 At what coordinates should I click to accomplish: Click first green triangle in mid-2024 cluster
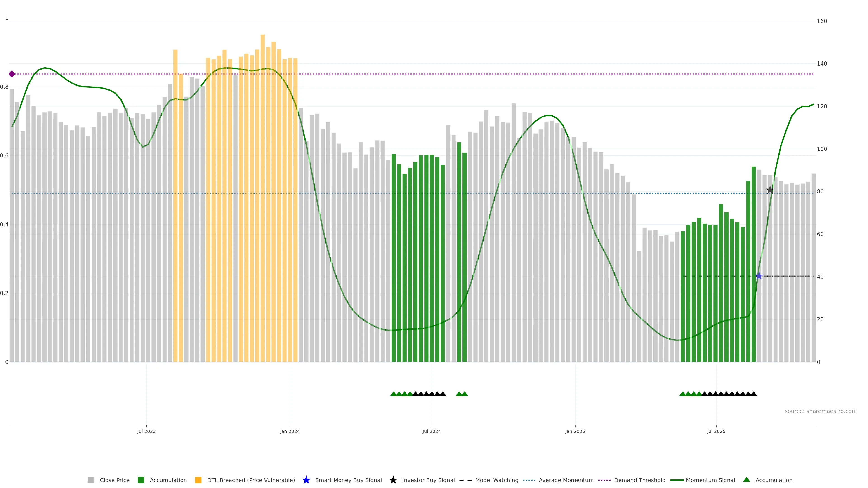pyautogui.click(x=393, y=394)
